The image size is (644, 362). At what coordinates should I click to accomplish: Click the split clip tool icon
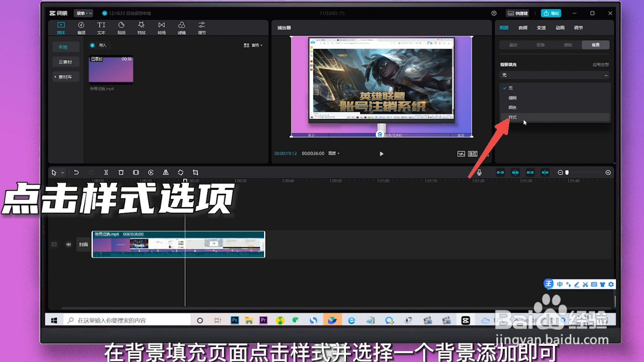click(106, 173)
